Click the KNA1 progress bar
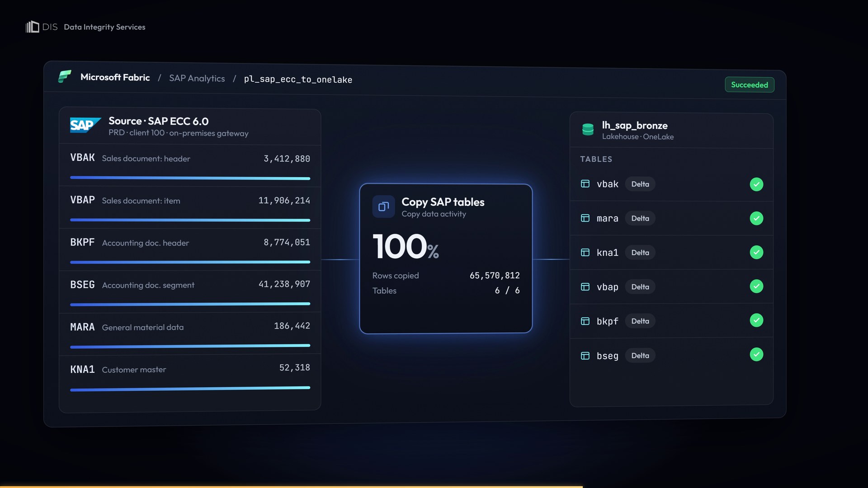Screen dimensions: 868x488 (190, 389)
